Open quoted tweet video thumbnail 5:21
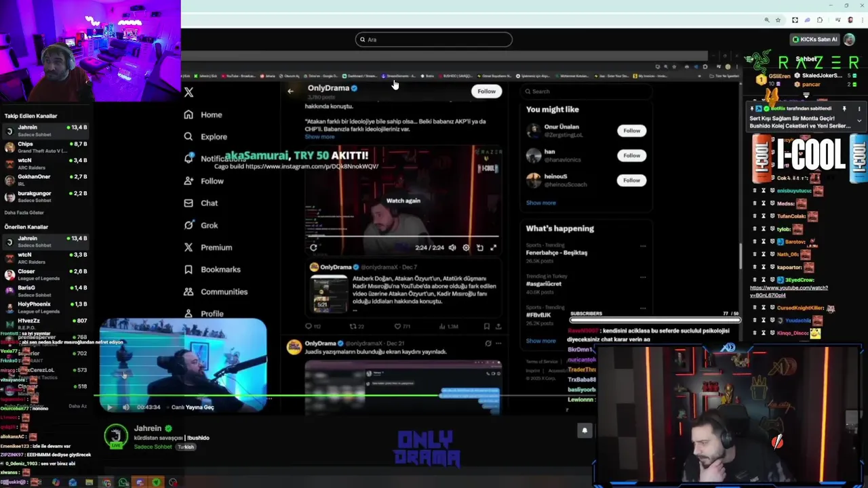 click(x=330, y=293)
